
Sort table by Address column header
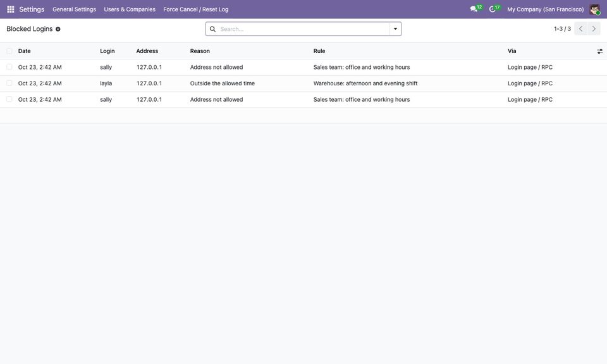pyautogui.click(x=147, y=51)
